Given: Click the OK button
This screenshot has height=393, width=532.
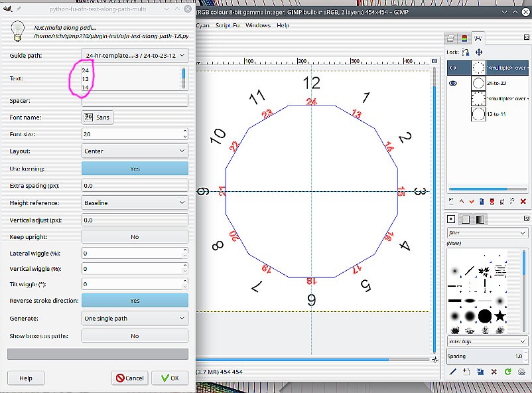Looking at the screenshot, I should pyautogui.click(x=170, y=378).
